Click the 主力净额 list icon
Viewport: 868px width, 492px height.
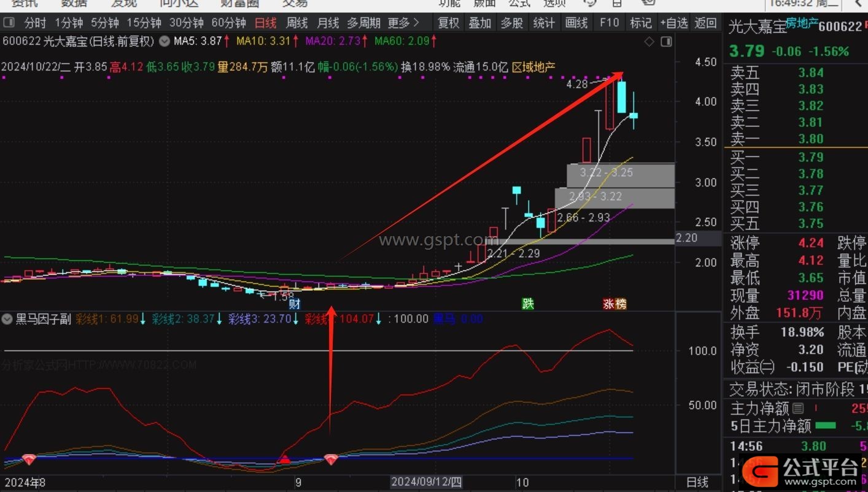[x=798, y=408]
